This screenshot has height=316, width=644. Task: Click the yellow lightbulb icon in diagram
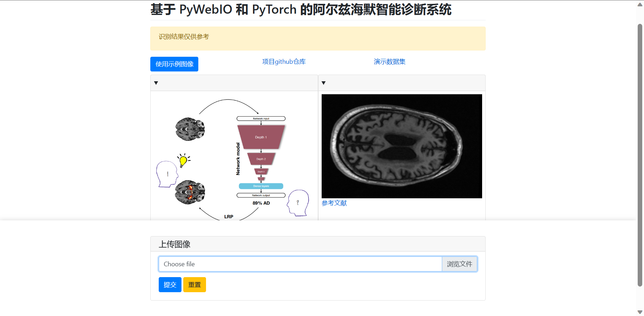click(x=183, y=160)
